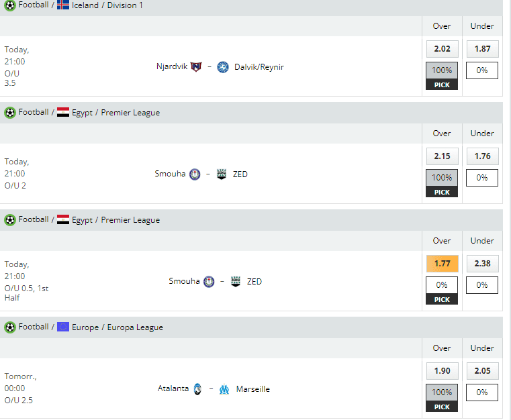Image resolution: width=511 pixels, height=420 pixels.
Task: Click the Atalanta club badge icon
Action: (x=197, y=389)
